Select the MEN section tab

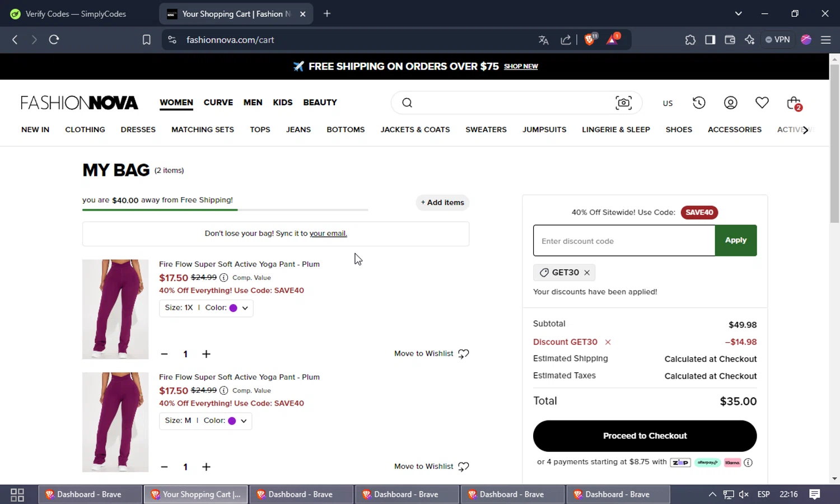pyautogui.click(x=253, y=102)
